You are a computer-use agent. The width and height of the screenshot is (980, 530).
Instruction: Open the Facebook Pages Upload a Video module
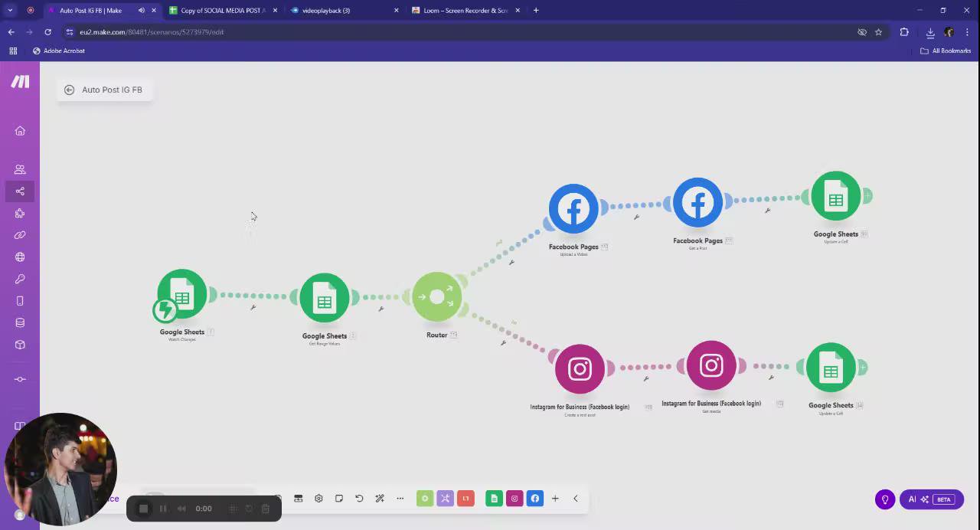[x=573, y=208]
